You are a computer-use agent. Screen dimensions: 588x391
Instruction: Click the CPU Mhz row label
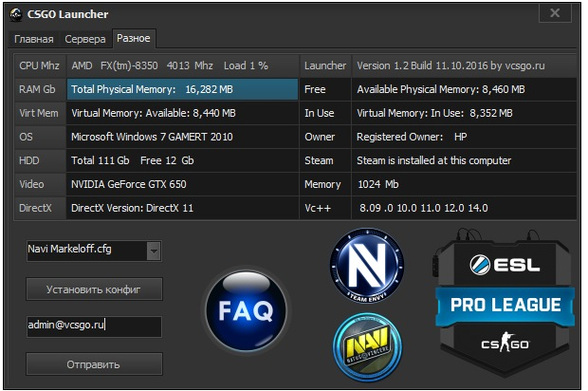[41, 65]
